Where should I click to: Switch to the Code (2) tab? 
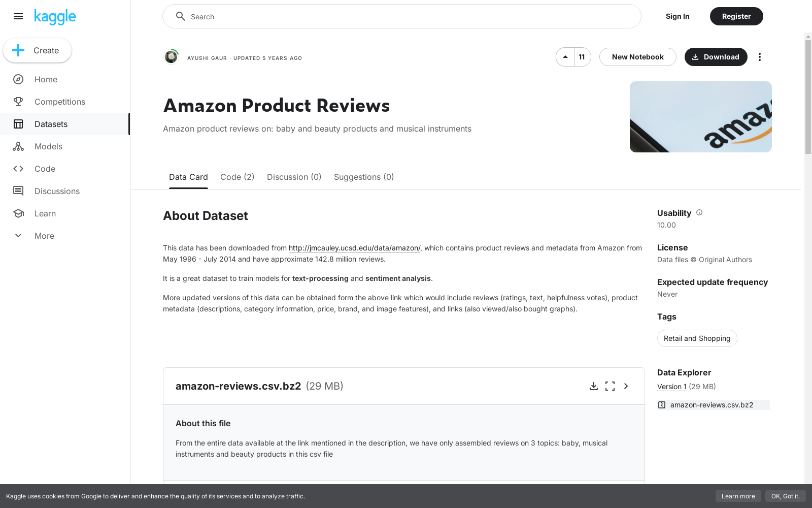coord(237,177)
